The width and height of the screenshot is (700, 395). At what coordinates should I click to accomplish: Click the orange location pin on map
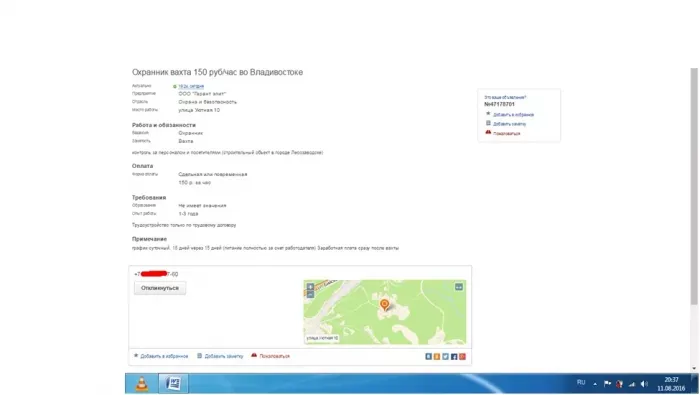tap(384, 305)
